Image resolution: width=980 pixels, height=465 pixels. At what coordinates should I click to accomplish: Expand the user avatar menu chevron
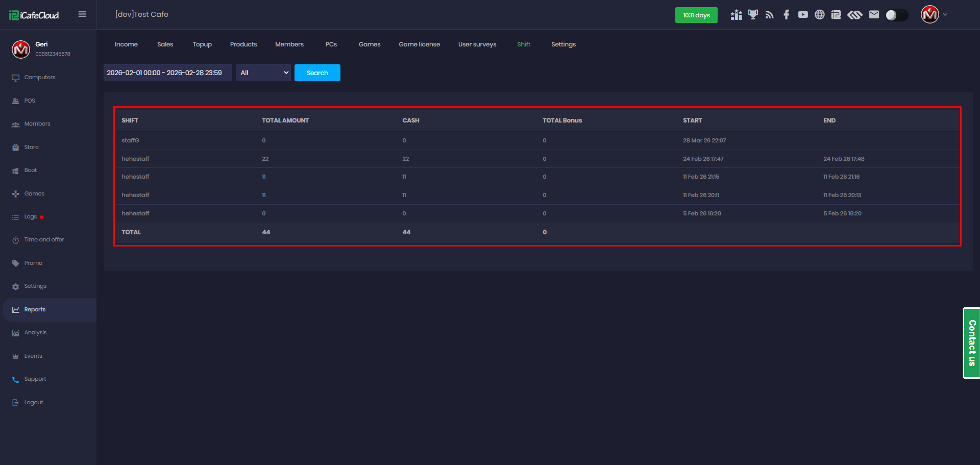coord(945,15)
